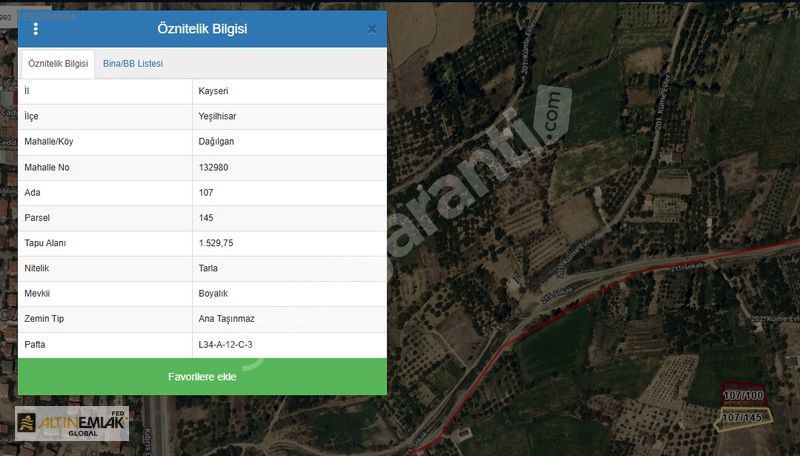800x456 pixels.
Task: Switch to the Bina/BB Listesi tab
Action: (x=133, y=64)
